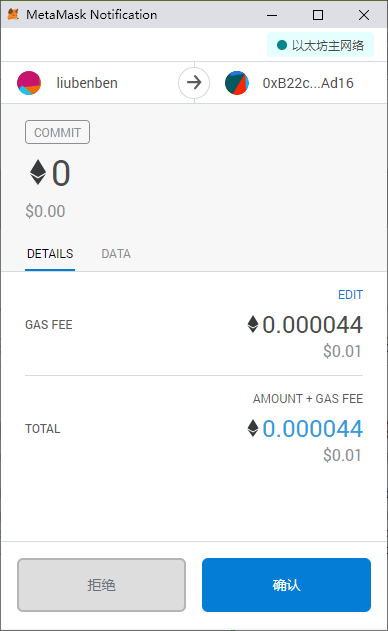Switch to the DATA tab
The width and height of the screenshot is (388, 631).
(x=116, y=254)
